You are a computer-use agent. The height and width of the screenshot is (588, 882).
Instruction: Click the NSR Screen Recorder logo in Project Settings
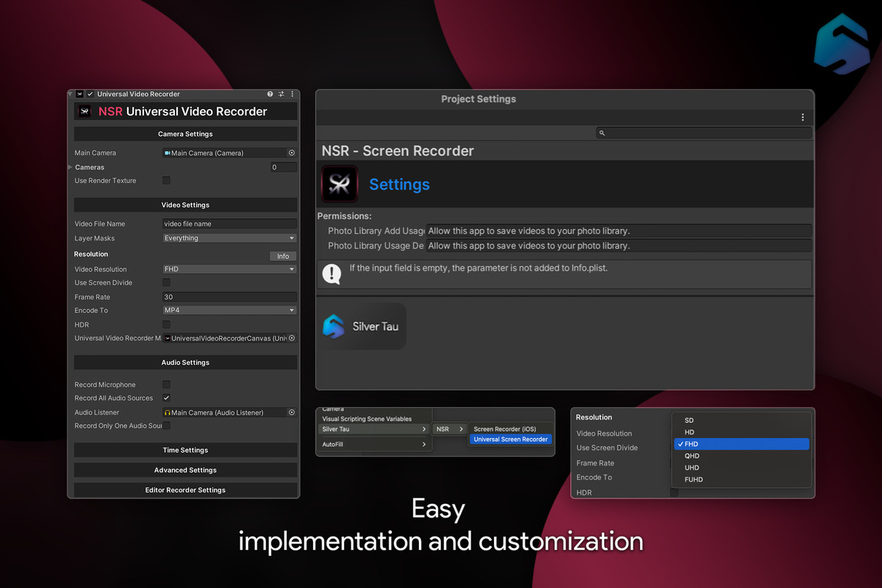pos(340,184)
